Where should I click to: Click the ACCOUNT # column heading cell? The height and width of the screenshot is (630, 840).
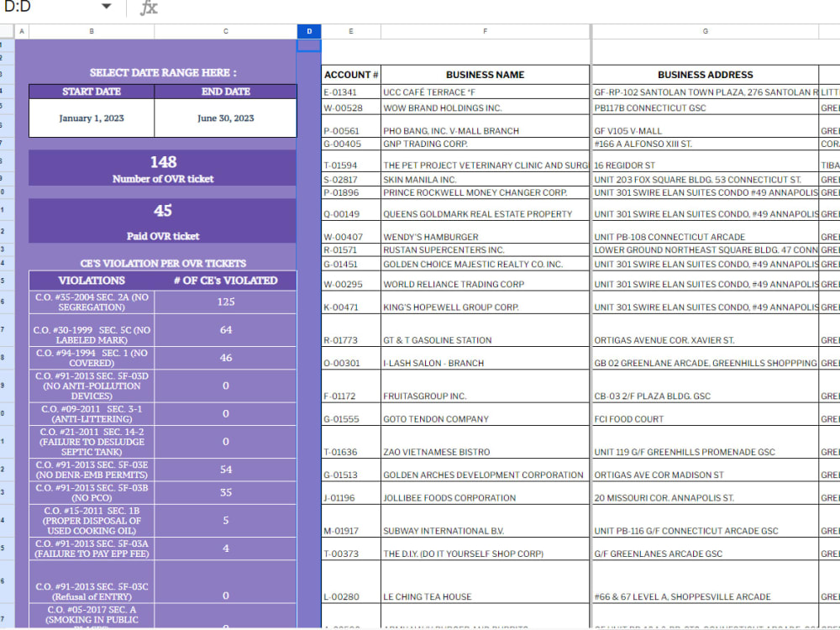(351, 75)
